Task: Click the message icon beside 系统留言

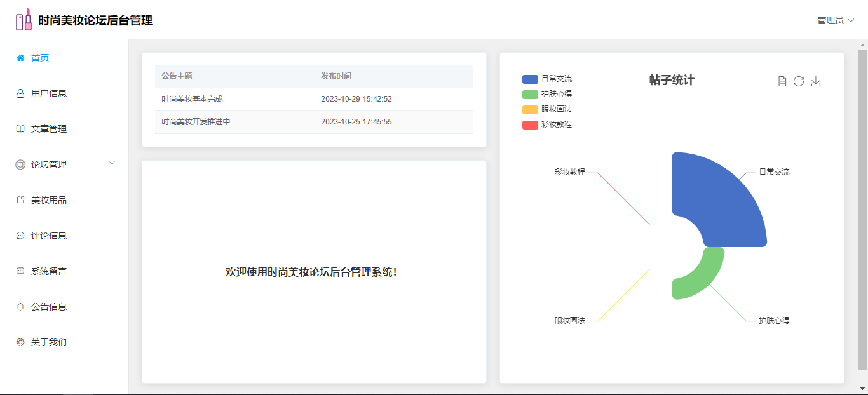Action: (20, 271)
